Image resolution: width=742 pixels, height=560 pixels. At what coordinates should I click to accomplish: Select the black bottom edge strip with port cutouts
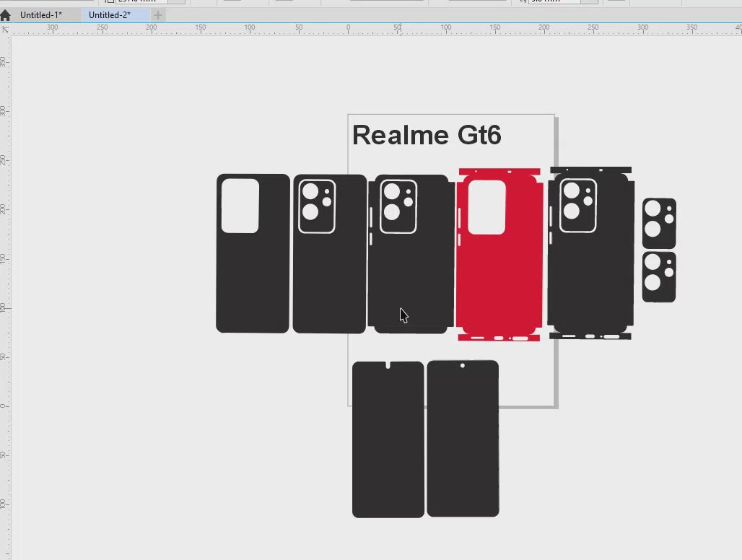coord(590,336)
